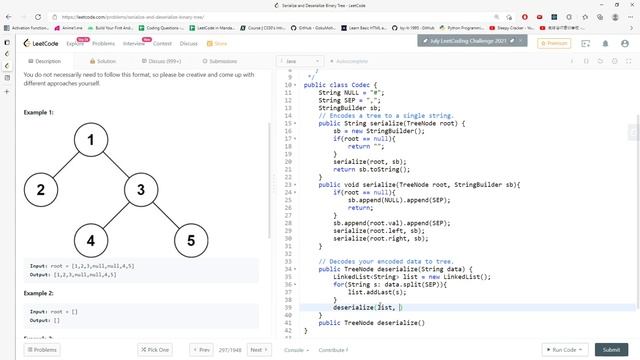640x360 pixels.
Task: Reload the page with refresh icon
Action: click(38, 17)
